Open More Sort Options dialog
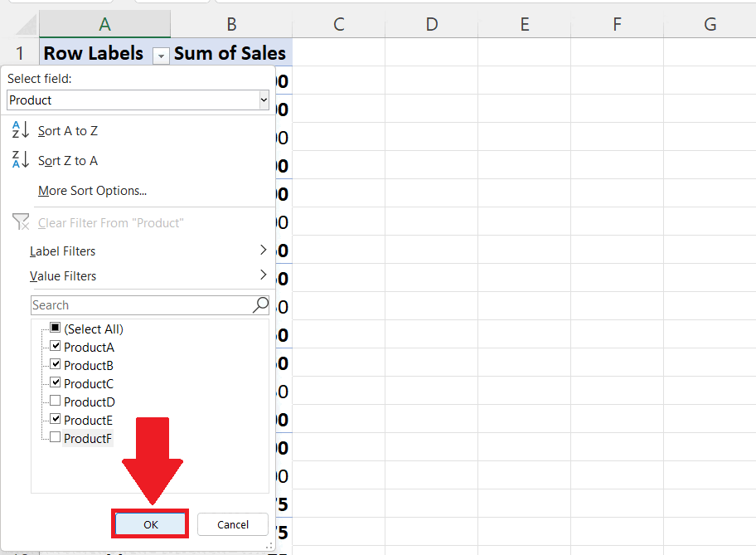 pyautogui.click(x=92, y=190)
